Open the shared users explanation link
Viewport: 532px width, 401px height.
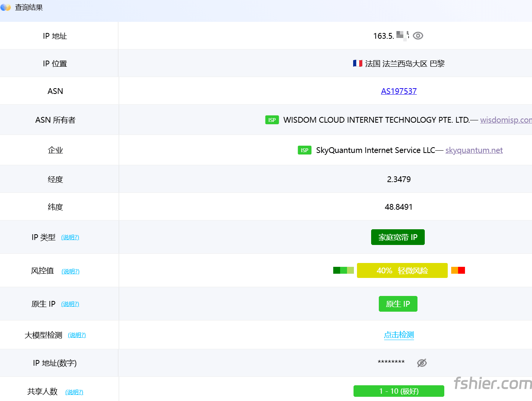[74, 392]
